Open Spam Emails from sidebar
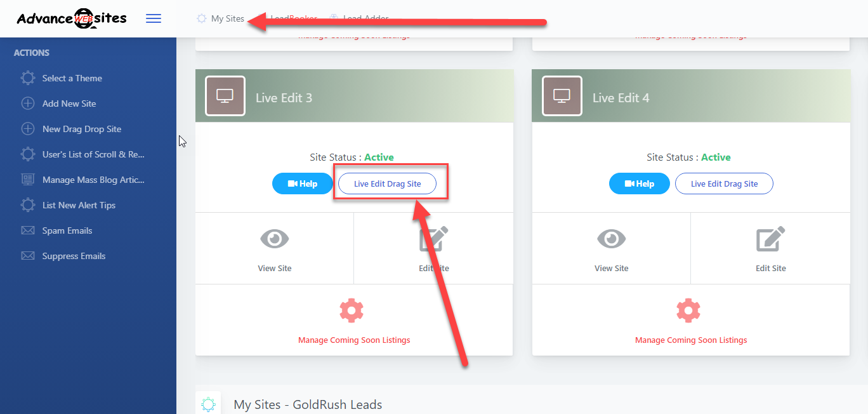The height and width of the screenshot is (414, 868). tap(67, 230)
